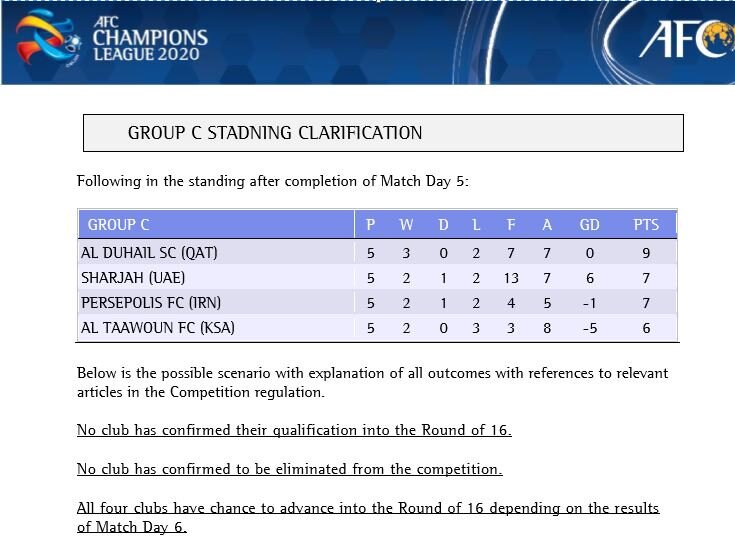
Task: Click the Al Taawoun FC (KSA) team name
Action: click(158, 328)
